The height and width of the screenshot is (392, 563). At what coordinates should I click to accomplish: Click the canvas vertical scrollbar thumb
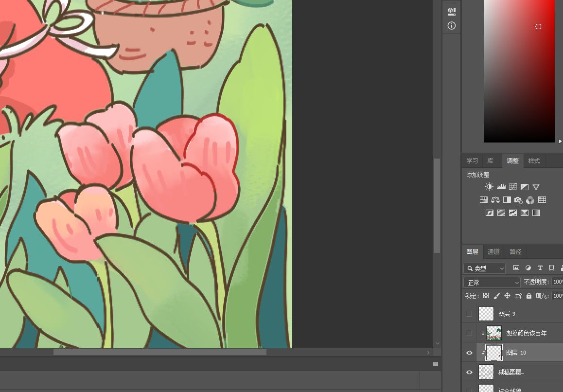(437, 206)
